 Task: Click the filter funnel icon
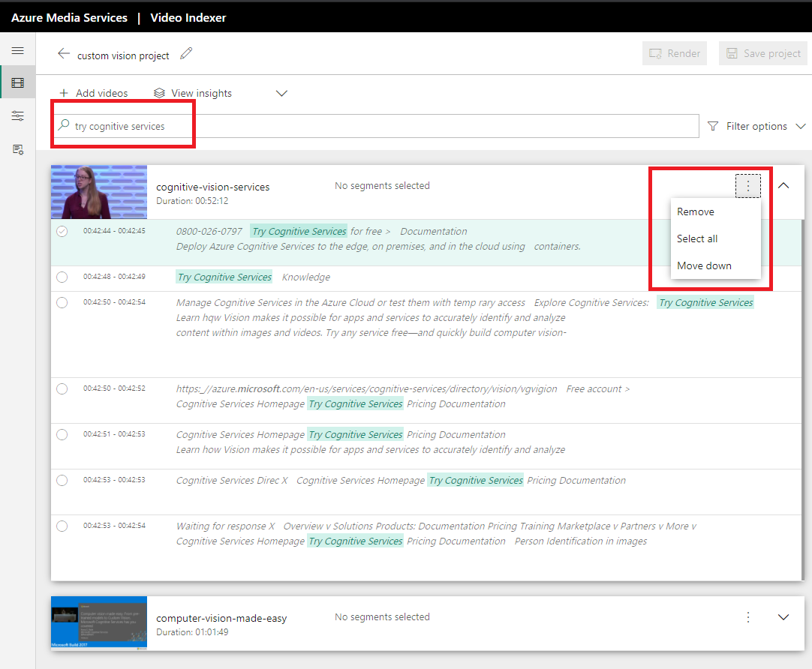[x=713, y=126]
